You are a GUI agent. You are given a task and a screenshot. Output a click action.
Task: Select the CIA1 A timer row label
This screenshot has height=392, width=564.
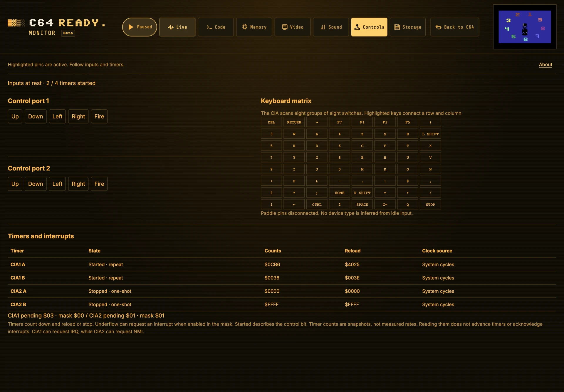18,264
